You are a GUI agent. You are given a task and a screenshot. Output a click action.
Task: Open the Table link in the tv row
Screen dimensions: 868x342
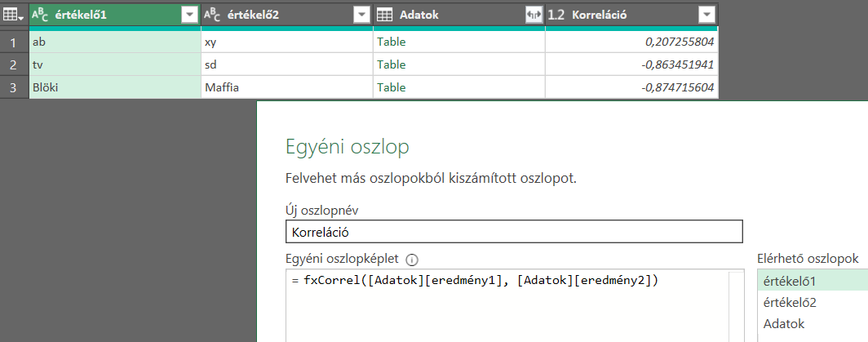(x=392, y=64)
